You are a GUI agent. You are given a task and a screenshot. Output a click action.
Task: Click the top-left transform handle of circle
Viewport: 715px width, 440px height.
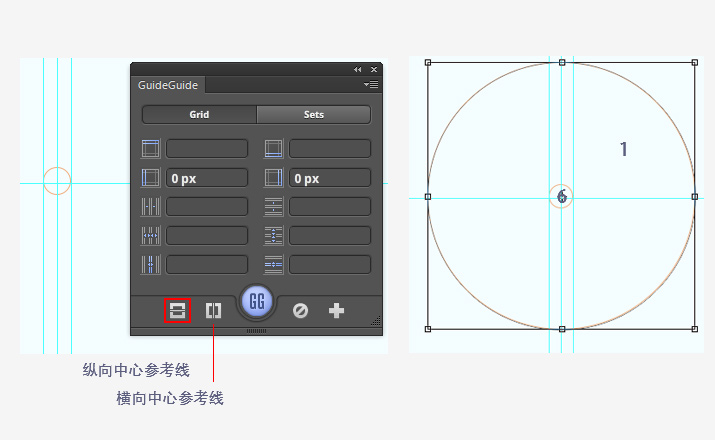[x=428, y=63]
